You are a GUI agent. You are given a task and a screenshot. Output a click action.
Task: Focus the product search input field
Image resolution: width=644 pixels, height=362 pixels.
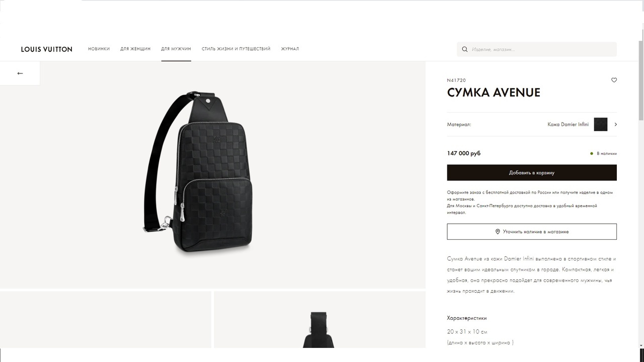[x=537, y=49]
